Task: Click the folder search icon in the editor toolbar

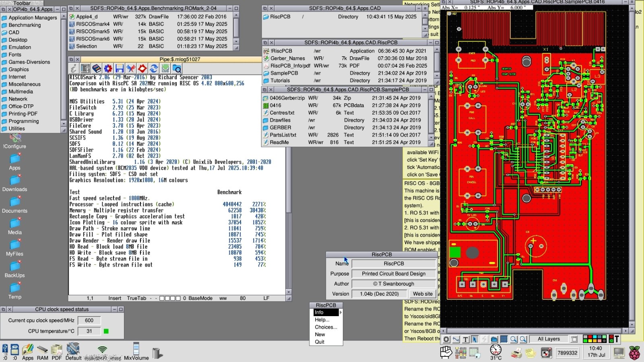Action: pyautogui.click(x=177, y=68)
